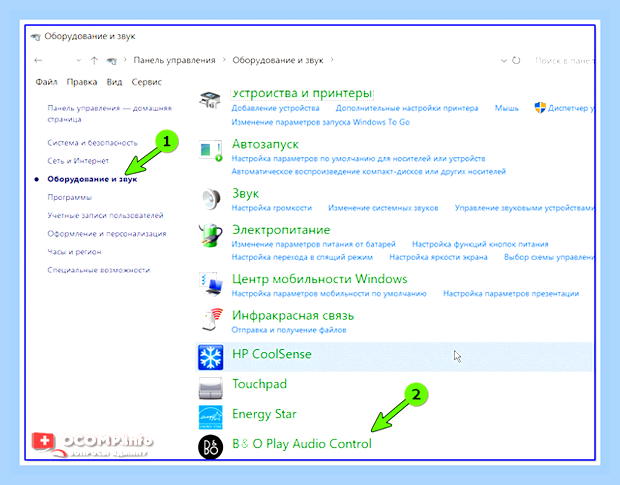
Task: Open the Вид menu
Action: tap(114, 82)
